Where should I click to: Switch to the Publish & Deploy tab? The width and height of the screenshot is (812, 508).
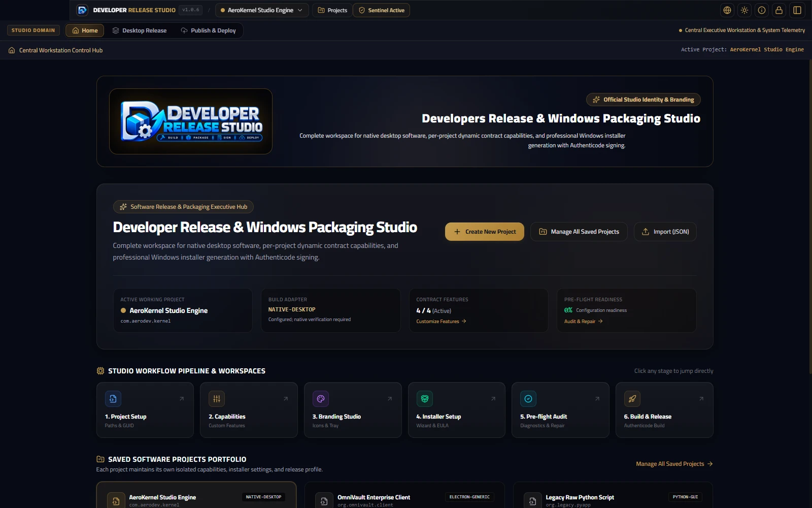(209, 30)
